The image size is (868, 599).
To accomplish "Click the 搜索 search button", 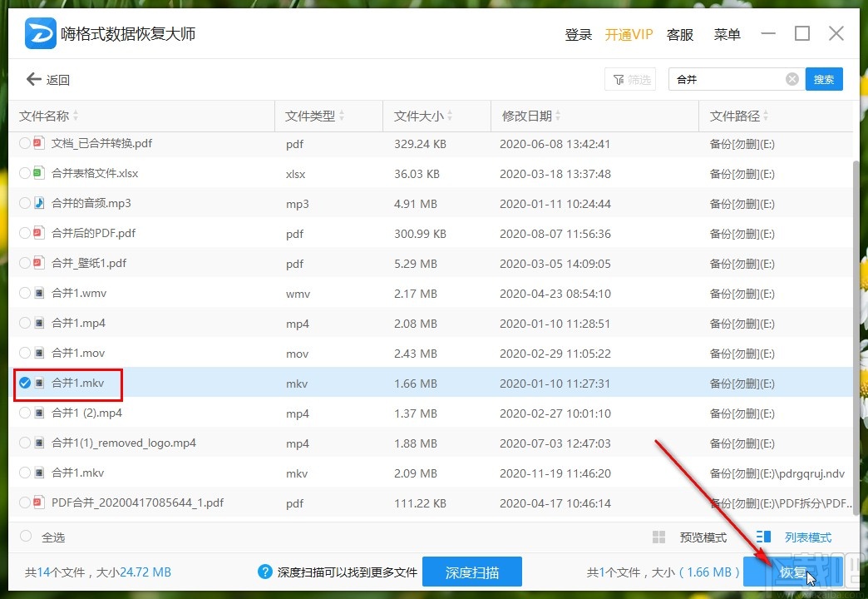I will (824, 79).
